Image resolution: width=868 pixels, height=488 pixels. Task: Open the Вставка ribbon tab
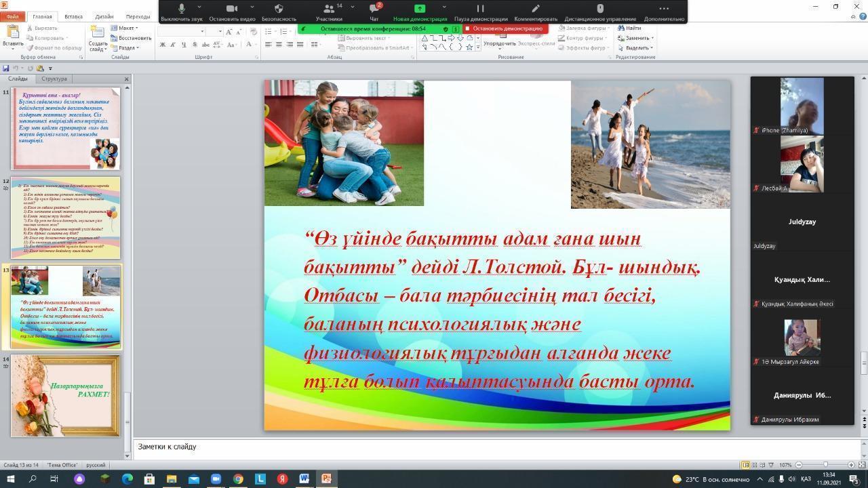[73, 16]
